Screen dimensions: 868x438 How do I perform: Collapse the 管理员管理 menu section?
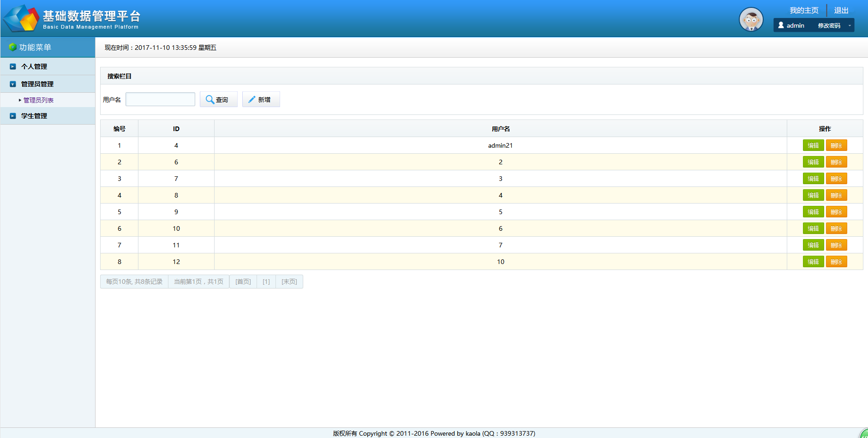(x=13, y=84)
